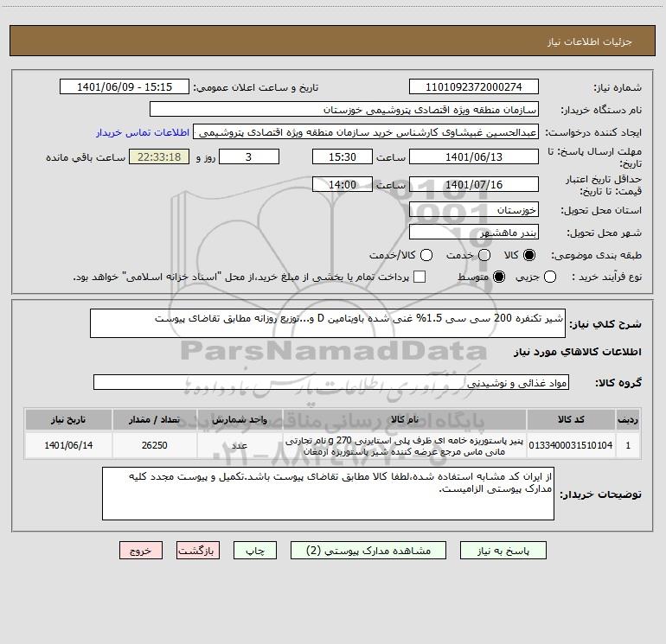Click the ردیف column header

click(x=628, y=419)
